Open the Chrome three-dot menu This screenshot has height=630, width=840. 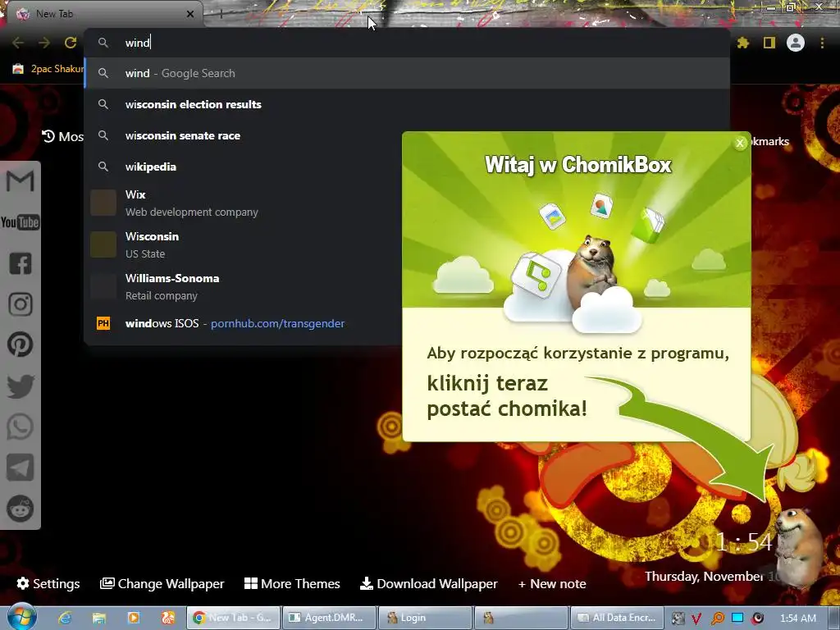(822, 43)
